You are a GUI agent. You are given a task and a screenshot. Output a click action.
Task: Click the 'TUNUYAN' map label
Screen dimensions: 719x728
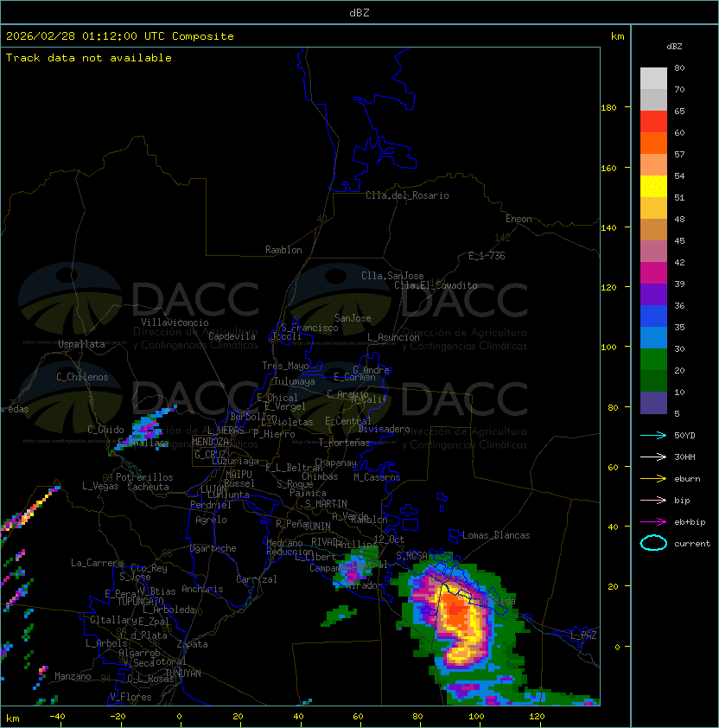click(183, 673)
